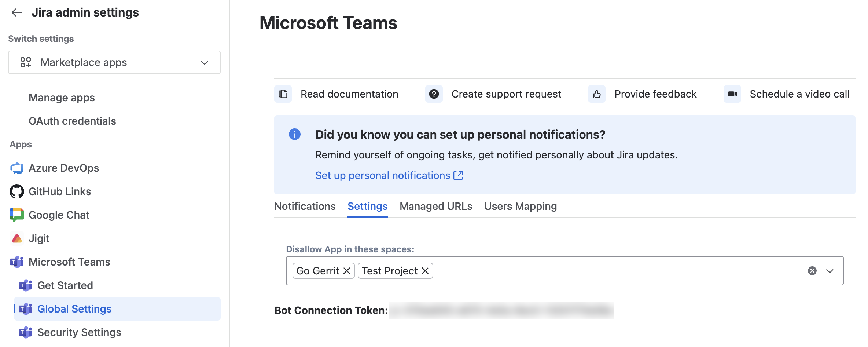
Task: Click the blurred Bot Connection Token value
Action: click(x=501, y=311)
